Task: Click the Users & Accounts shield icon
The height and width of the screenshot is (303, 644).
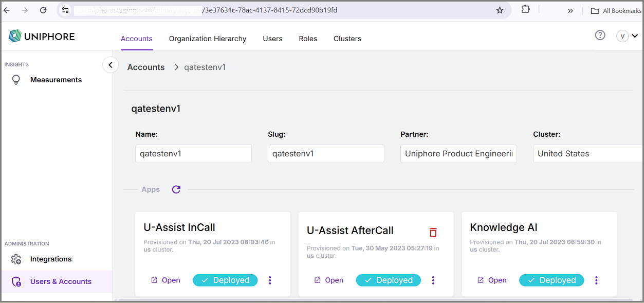Action: (16, 281)
